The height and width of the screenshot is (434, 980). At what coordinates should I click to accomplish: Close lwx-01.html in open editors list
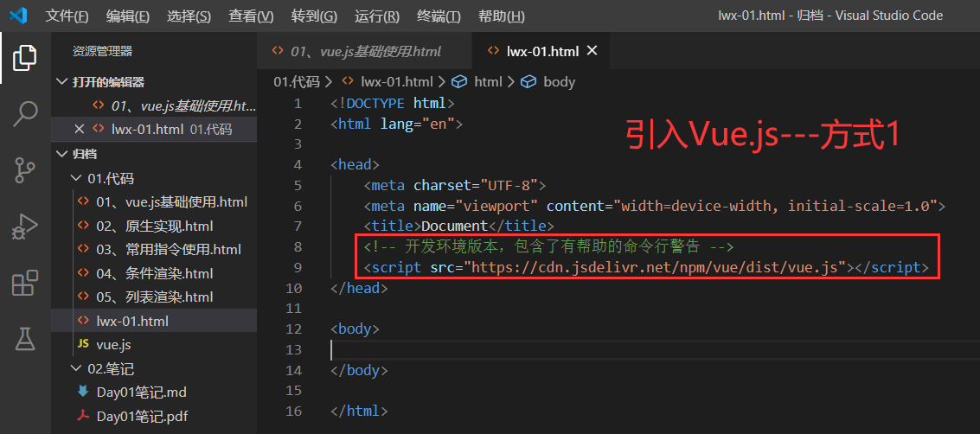pyautogui.click(x=80, y=130)
